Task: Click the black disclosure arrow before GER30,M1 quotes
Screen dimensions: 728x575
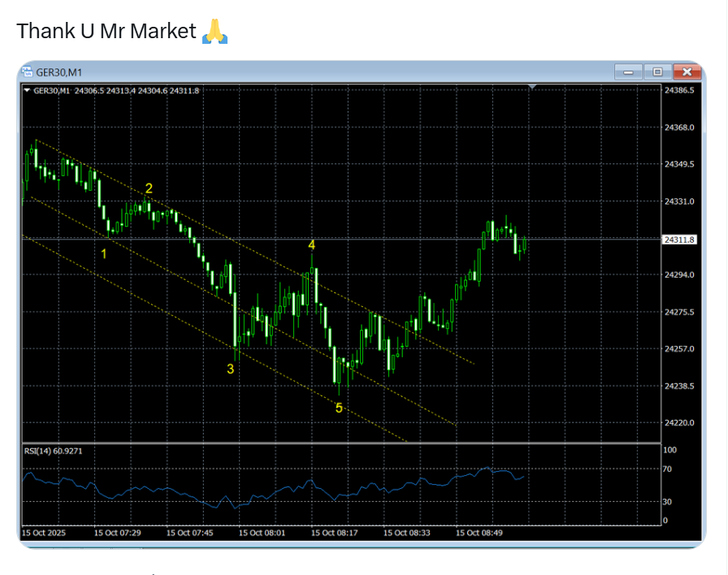Action: [x=27, y=90]
